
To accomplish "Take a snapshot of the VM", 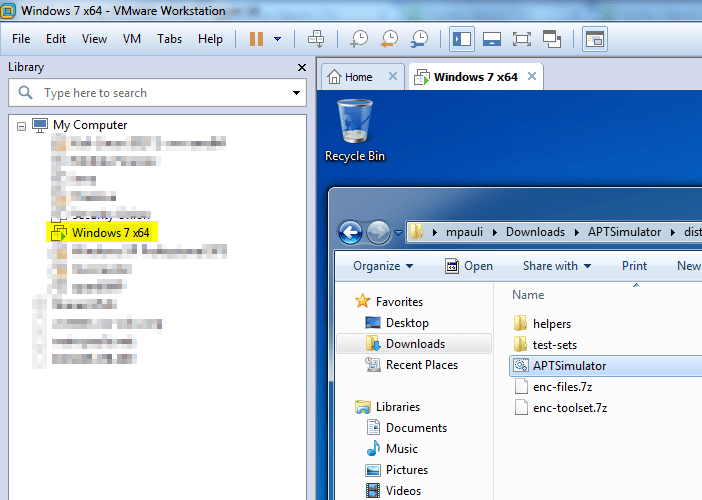I will [x=359, y=39].
